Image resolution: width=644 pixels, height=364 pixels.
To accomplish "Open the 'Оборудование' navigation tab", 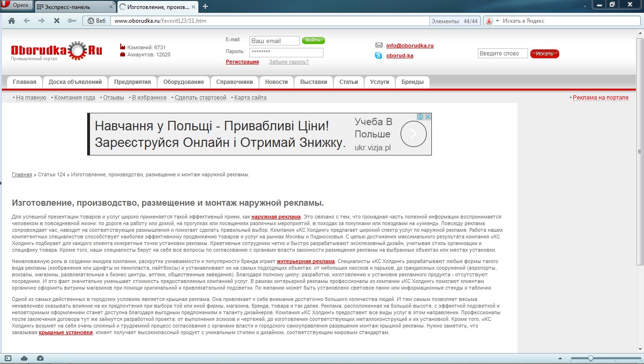I will 184,82.
